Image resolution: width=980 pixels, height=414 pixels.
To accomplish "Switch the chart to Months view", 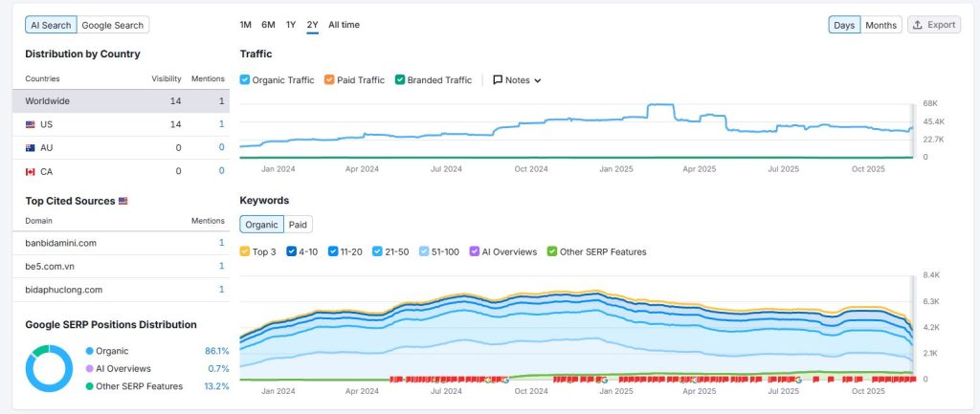I will pyautogui.click(x=880, y=25).
